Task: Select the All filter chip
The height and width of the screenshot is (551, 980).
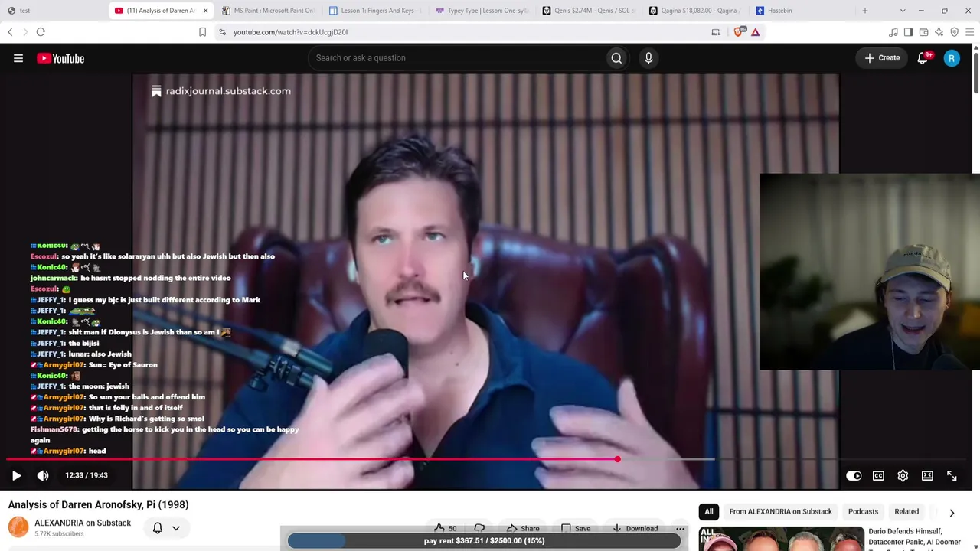Action: [709, 511]
